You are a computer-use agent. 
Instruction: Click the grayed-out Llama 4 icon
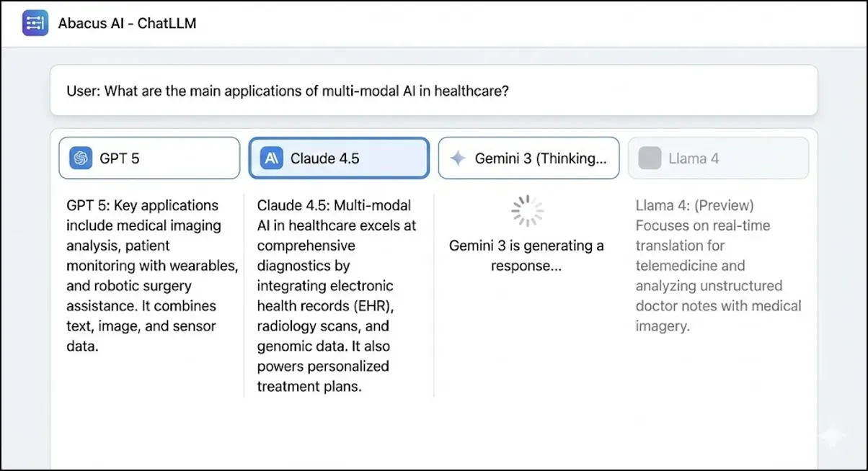pyautogui.click(x=649, y=157)
